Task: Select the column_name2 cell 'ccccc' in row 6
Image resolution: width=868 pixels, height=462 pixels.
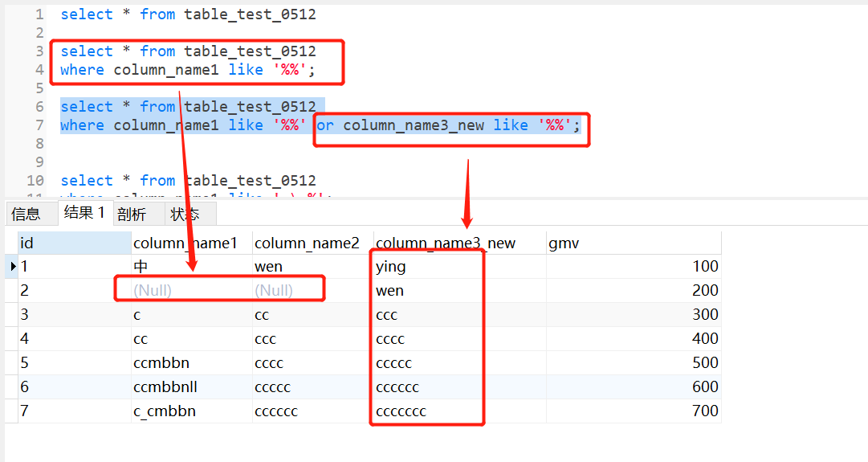Action: [x=313, y=386]
